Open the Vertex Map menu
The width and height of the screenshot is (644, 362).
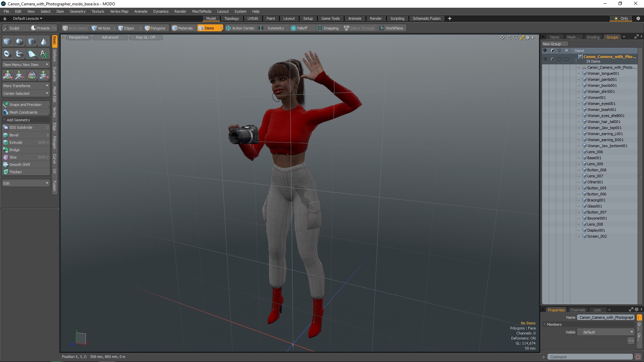(x=119, y=11)
